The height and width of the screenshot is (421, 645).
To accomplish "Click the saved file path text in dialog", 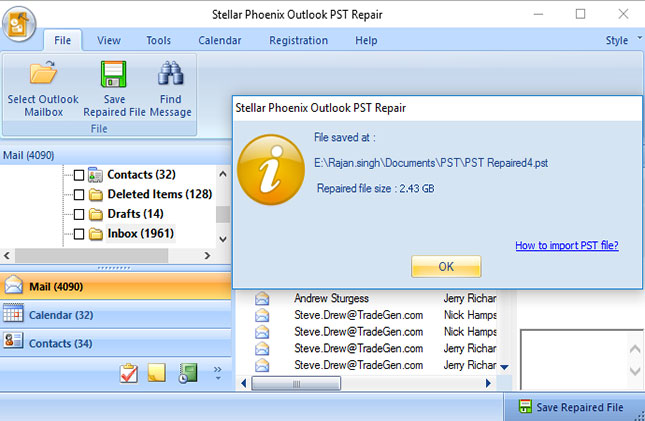I will 431,163.
